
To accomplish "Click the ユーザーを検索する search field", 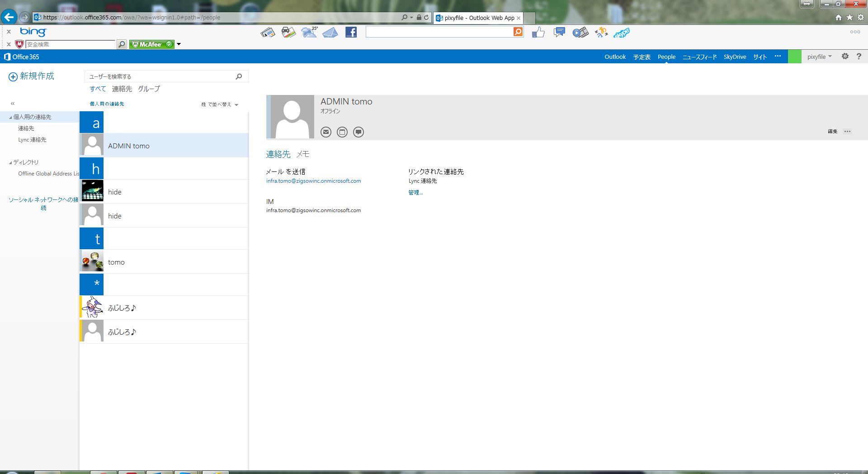I will pyautogui.click(x=160, y=76).
